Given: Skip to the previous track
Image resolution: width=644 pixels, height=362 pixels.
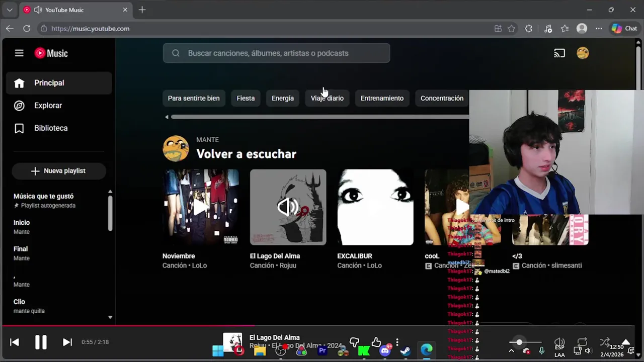Looking at the screenshot, I should pyautogui.click(x=14, y=342).
